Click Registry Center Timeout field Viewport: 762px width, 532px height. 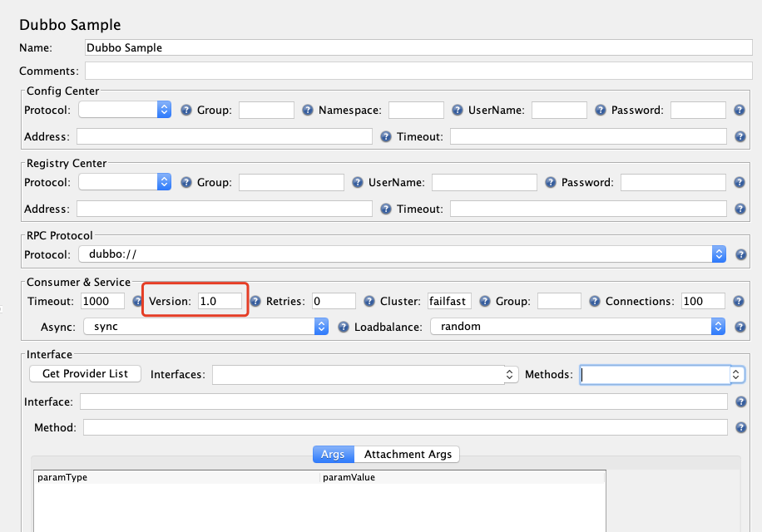coord(588,209)
